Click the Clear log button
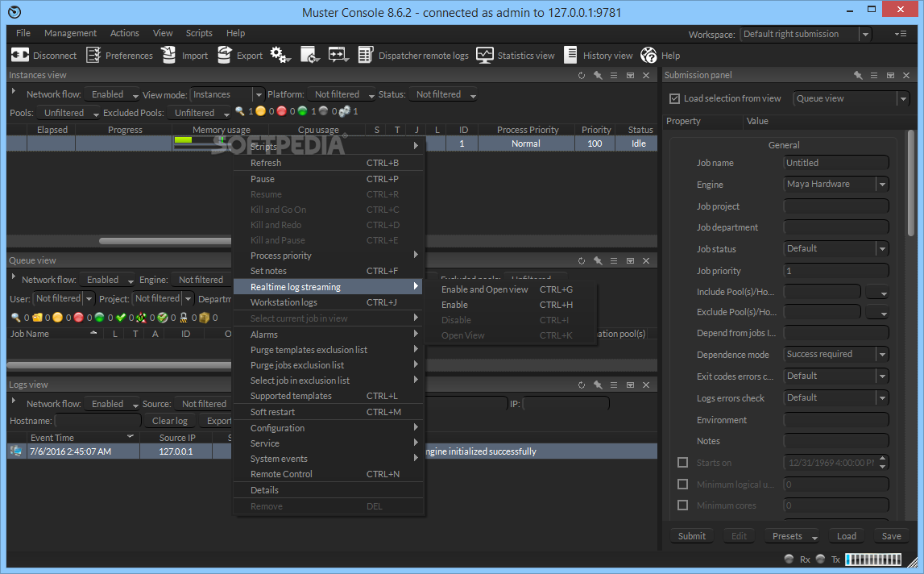Image resolution: width=924 pixels, height=574 pixels. (x=170, y=421)
